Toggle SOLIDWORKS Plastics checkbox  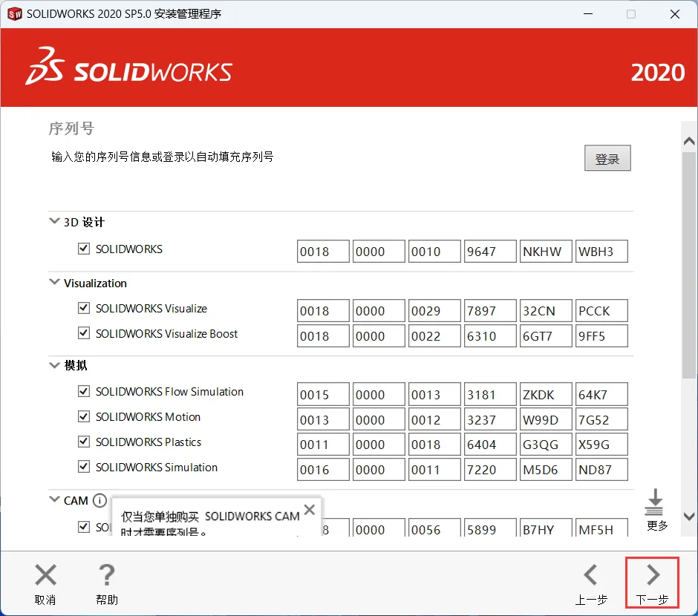click(x=84, y=442)
